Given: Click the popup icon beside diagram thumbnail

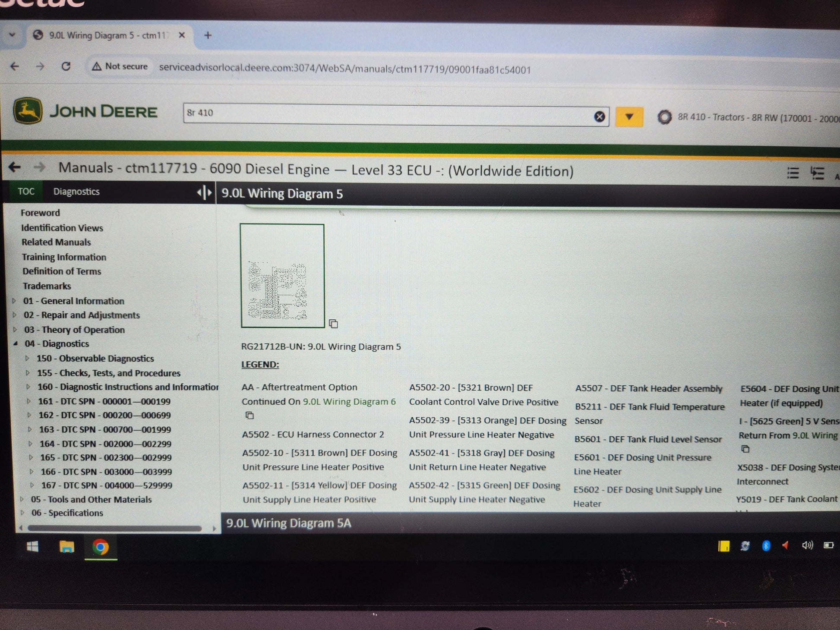Looking at the screenshot, I should (333, 324).
